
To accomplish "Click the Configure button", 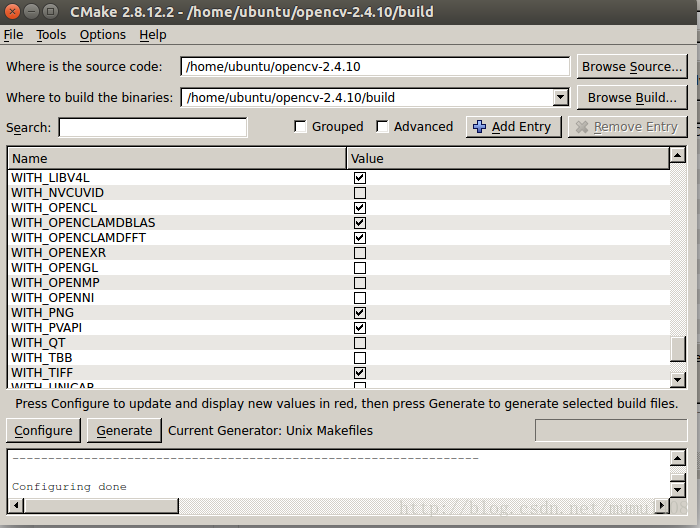I will point(43,430).
